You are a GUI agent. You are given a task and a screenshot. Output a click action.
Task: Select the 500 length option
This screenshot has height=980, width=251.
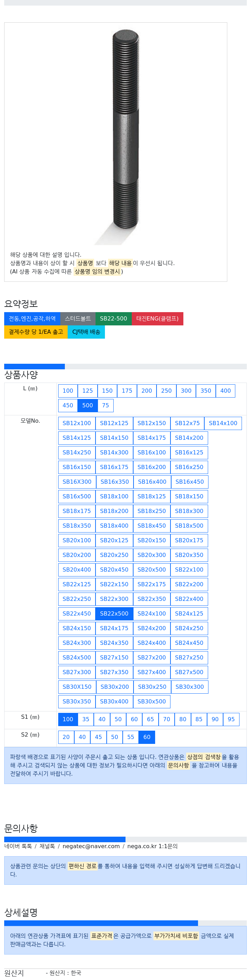[88, 406]
